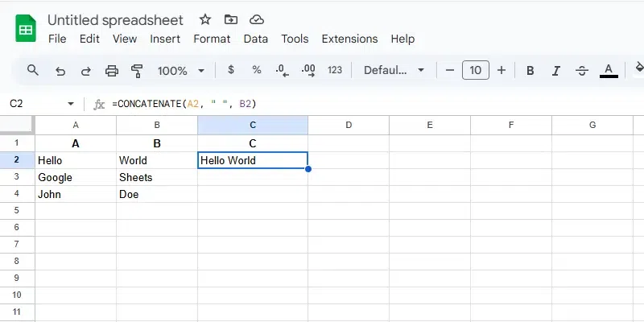The width and height of the screenshot is (644, 322).
Task: Open the name box dropdown arrow
Action: [71, 104]
